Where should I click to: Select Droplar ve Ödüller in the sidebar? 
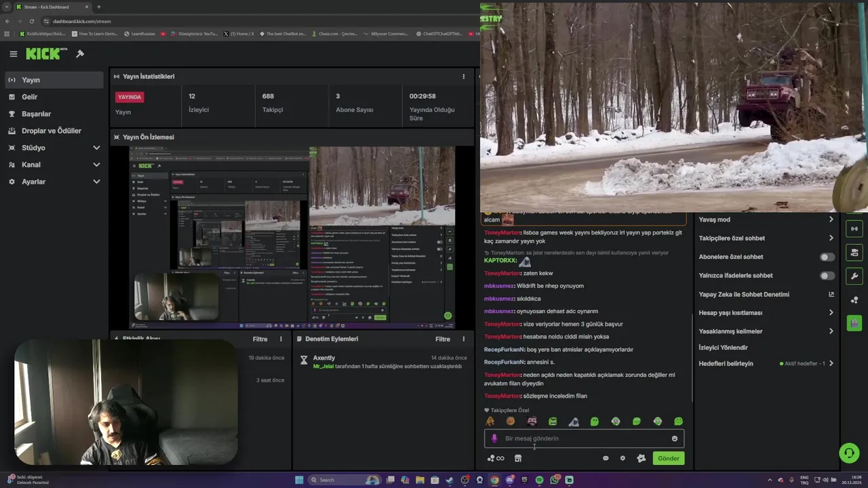click(x=53, y=131)
